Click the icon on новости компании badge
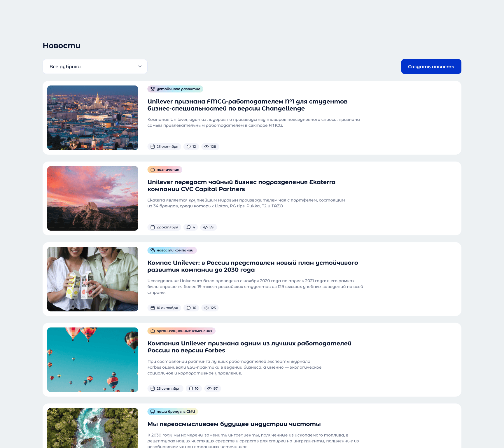This screenshot has width=504, height=448. click(152, 250)
